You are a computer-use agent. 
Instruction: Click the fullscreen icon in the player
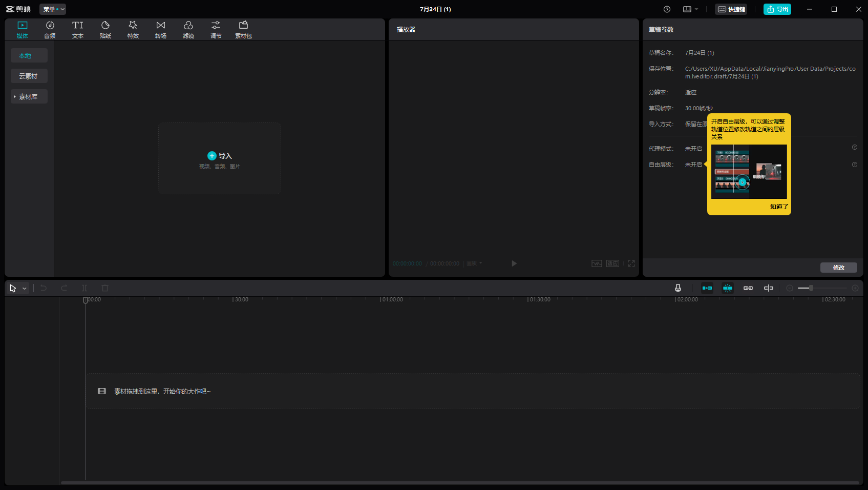(631, 263)
